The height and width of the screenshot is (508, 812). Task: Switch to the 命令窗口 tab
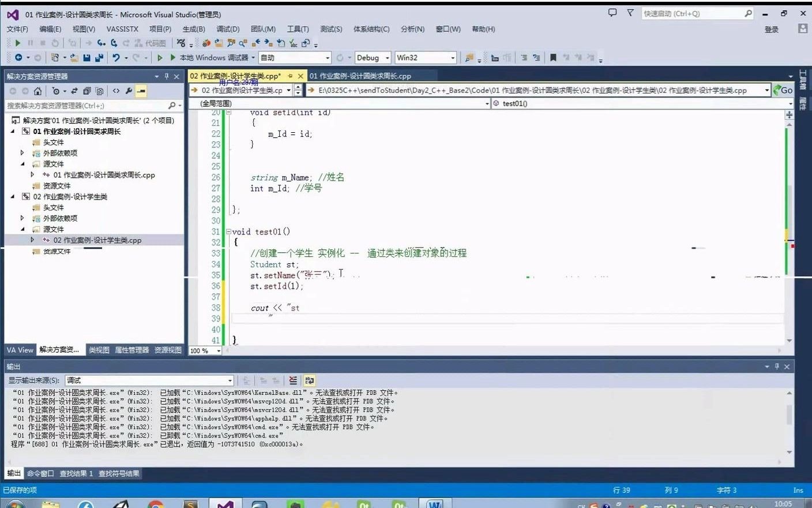coord(40,473)
